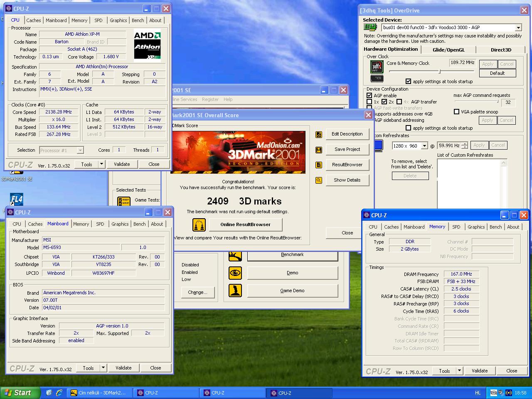Click Validate in top CPU-Z window

click(x=122, y=164)
